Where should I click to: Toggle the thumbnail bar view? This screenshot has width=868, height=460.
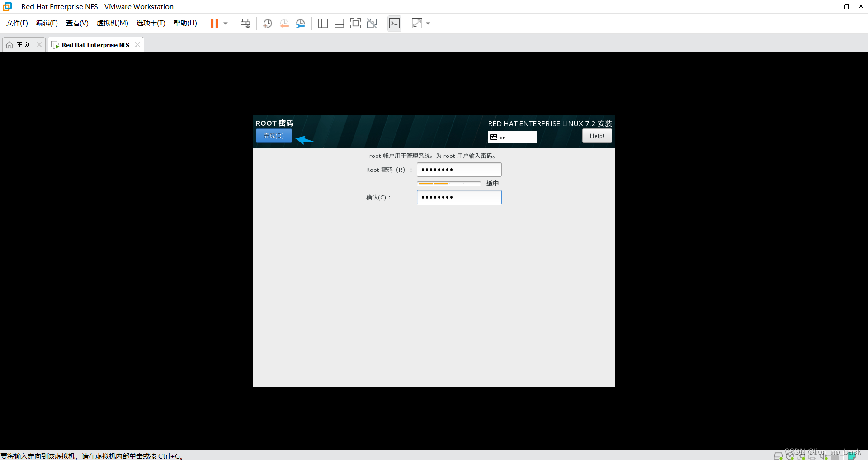coord(339,24)
